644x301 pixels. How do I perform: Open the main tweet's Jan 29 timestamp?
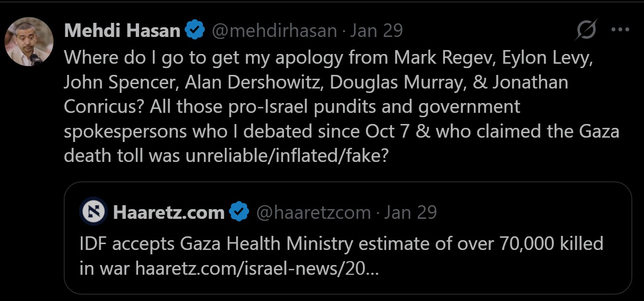pos(377,31)
